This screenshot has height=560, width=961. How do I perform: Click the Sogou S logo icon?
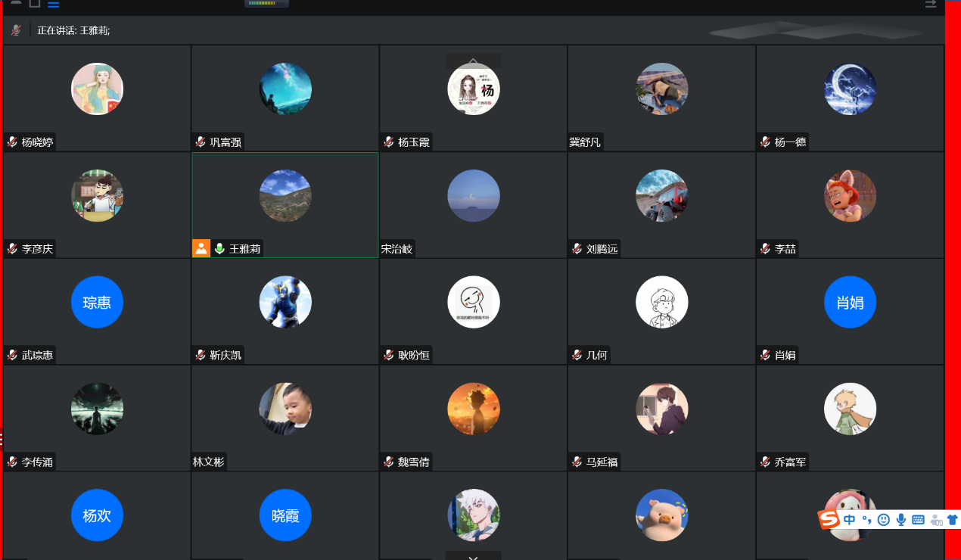pyautogui.click(x=829, y=520)
